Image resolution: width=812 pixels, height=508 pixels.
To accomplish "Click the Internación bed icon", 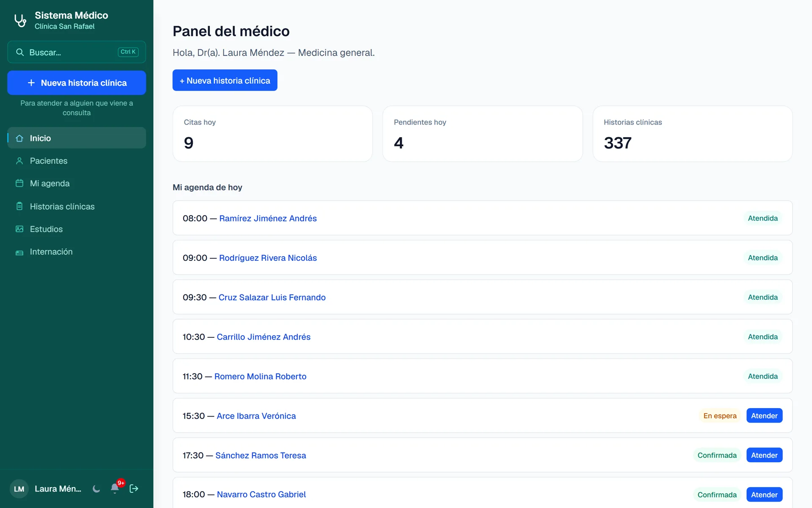I will coord(19,252).
